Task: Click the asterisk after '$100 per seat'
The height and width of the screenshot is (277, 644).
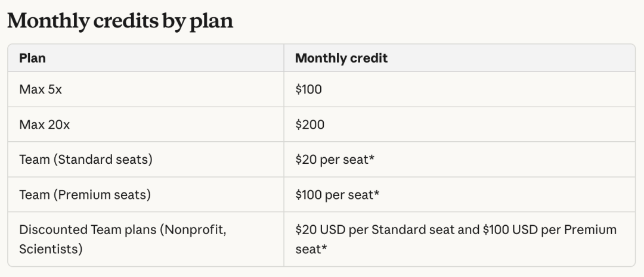Action: [377, 193]
